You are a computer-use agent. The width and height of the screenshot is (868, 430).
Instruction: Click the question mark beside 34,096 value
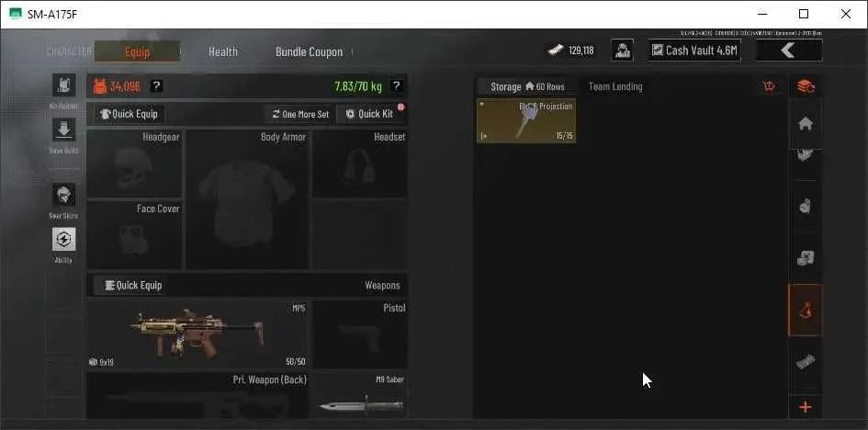pos(157,85)
